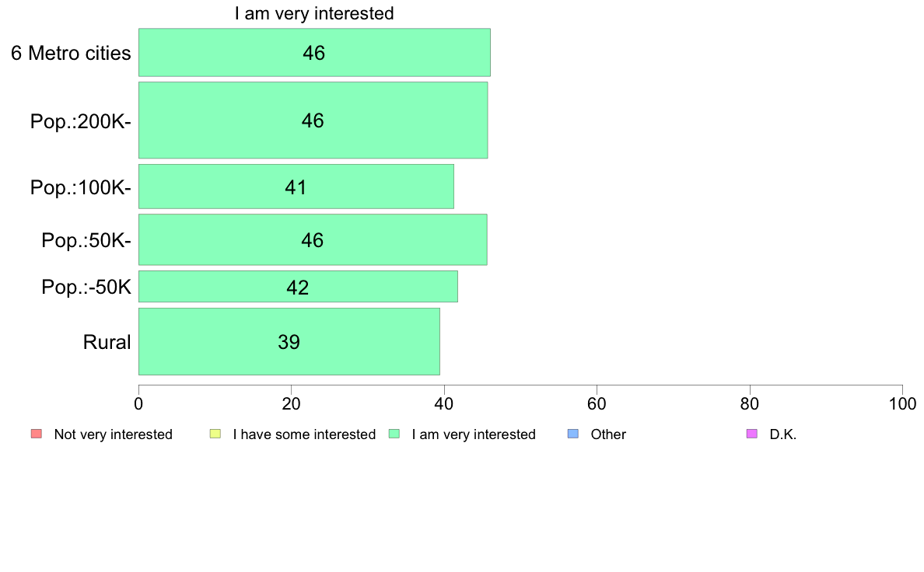Click the Pop.:-50K axis label
Viewport: 924px width, 572px height.
[86, 288]
